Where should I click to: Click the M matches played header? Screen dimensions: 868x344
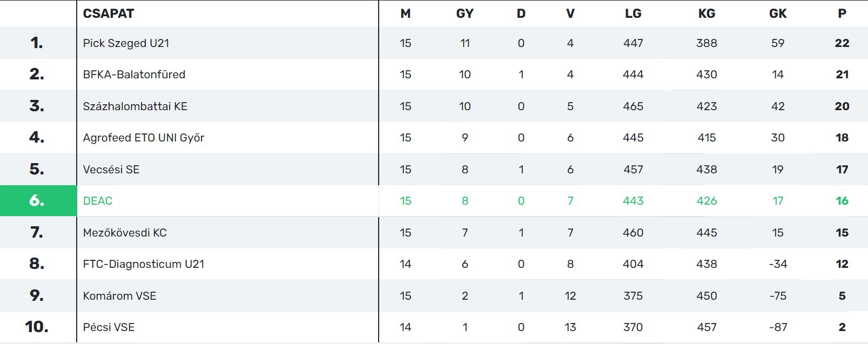[x=406, y=14]
